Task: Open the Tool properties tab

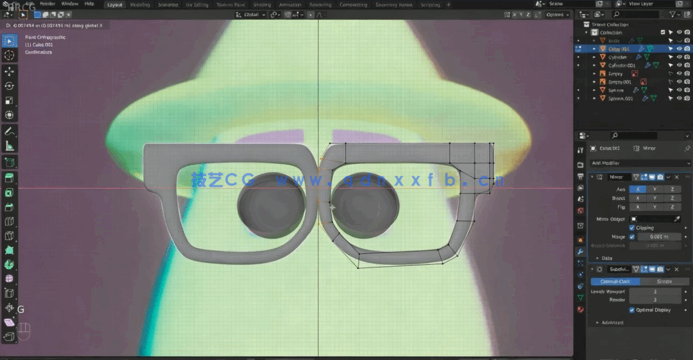Action: click(x=580, y=150)
